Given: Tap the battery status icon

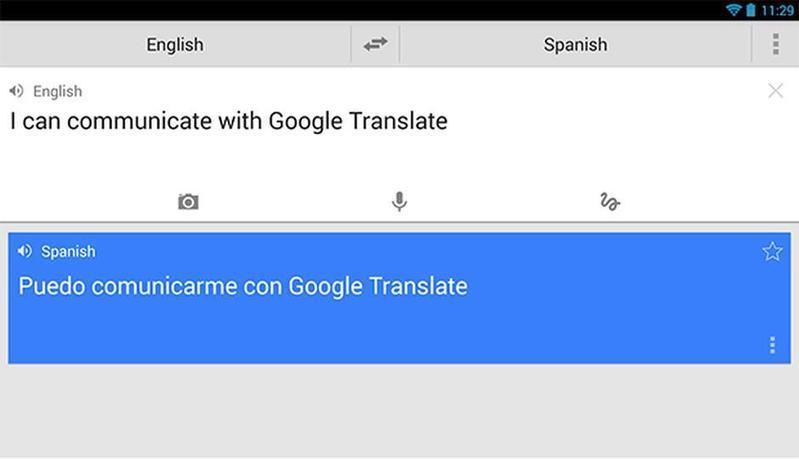Looking at the screenshot, I should pos(750,10).
